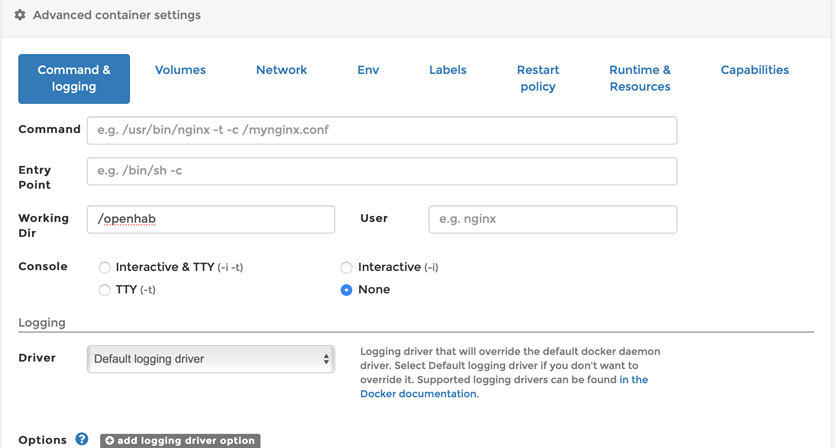Viewport: 836px width, 448px height.
Task: Choose the TTY (-t) console option
Action: [x=105, y=290]
